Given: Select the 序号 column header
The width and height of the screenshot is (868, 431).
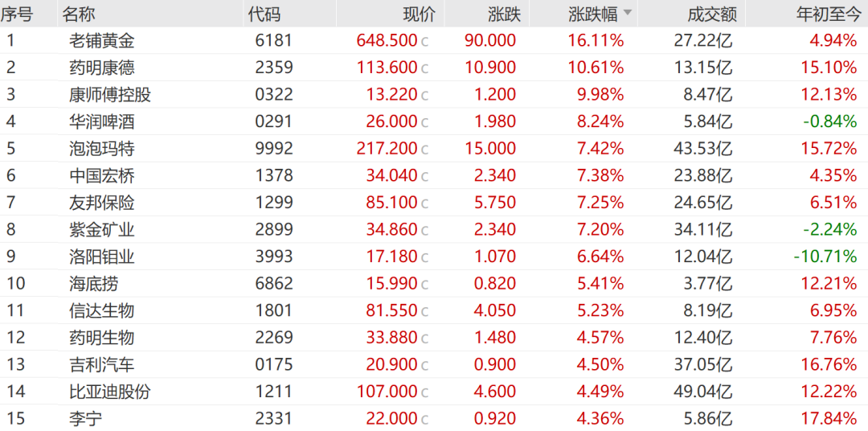Looking at the screenshot, I should click(x=16, y=14).
